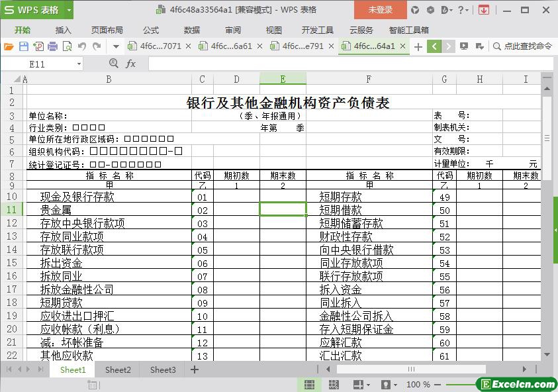Expand the quick access toolbar dropdown
The height and width of the screenshot is (392, 558).
coord(116,46)
